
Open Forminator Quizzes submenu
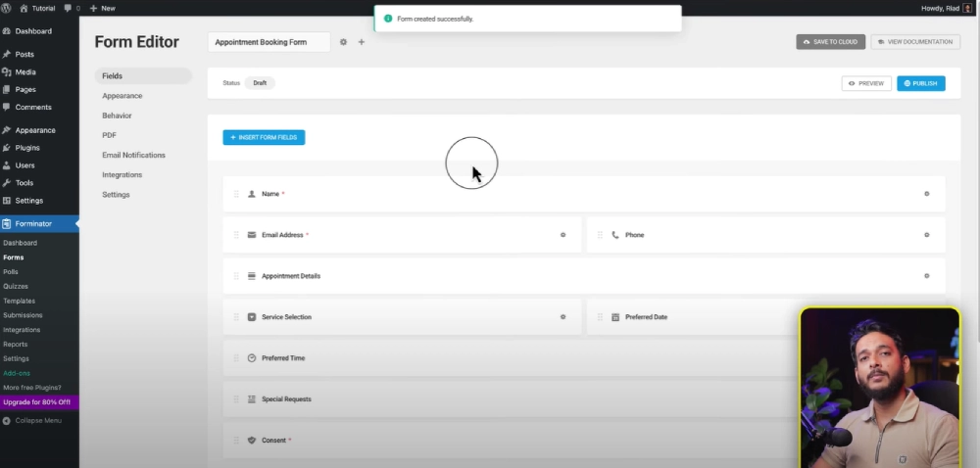[16, 287]
